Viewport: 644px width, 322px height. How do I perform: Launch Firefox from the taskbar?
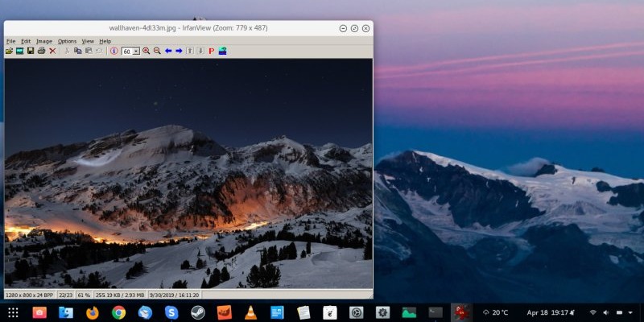pos(93,312)
